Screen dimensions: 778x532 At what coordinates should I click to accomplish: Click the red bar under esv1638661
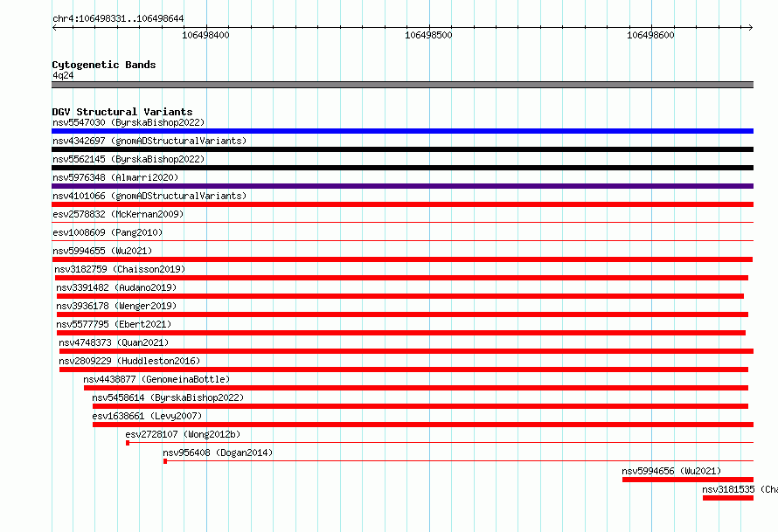pyautogui.click(x=423, y=425)
